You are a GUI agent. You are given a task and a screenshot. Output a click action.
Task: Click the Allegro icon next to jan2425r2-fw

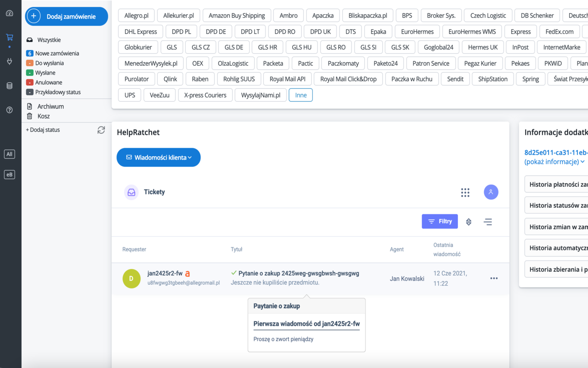187,274
